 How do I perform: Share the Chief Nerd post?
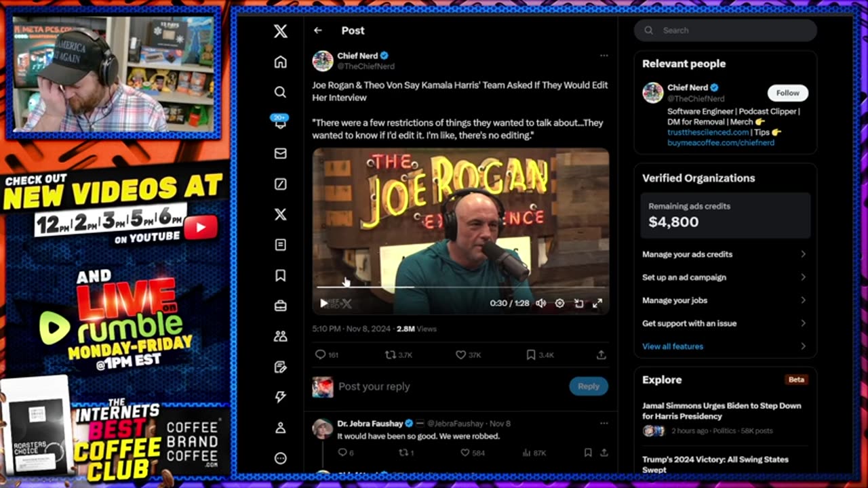click(601, 354)
